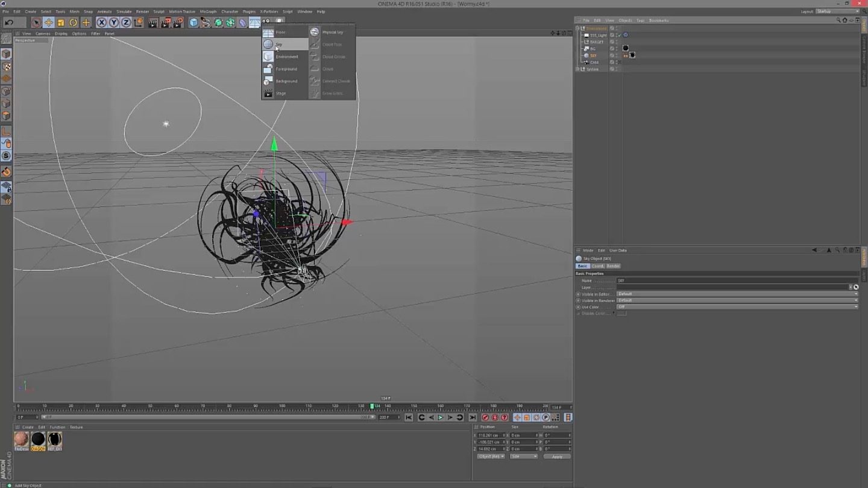Open the Object (Rel) coordinates dropdown
This screenshot has width=868, height=488.
coord(491,457)
